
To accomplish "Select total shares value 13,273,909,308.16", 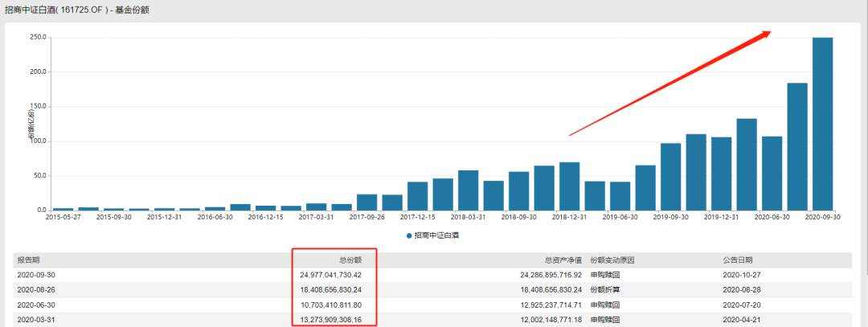I will coord(331,320).
